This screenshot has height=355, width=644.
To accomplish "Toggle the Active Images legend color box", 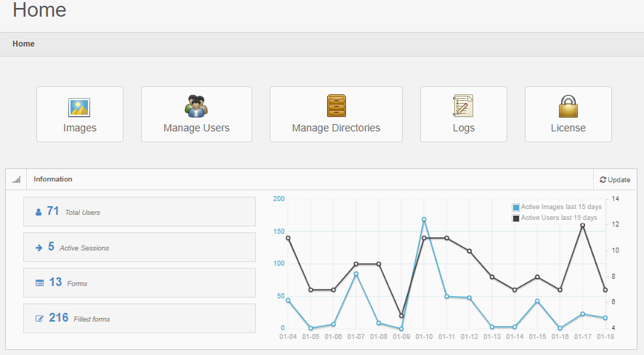I will [x=516, y=208].
